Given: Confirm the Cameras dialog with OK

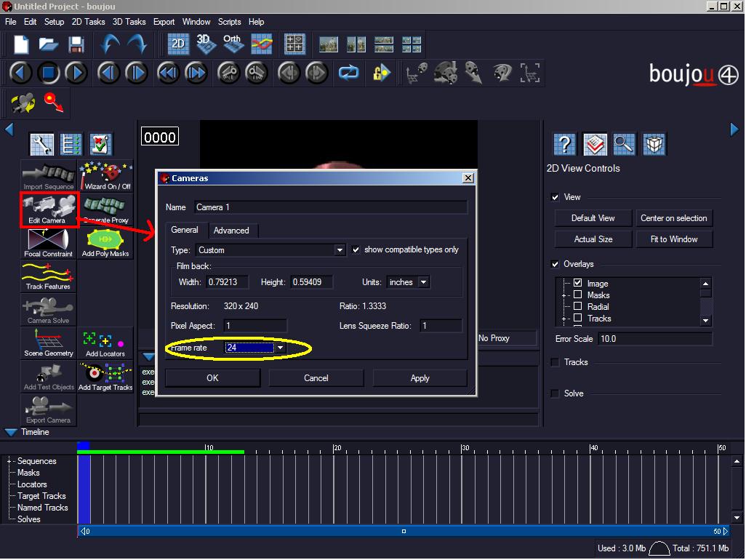Looking at the screenshot, I should point(212,377).
